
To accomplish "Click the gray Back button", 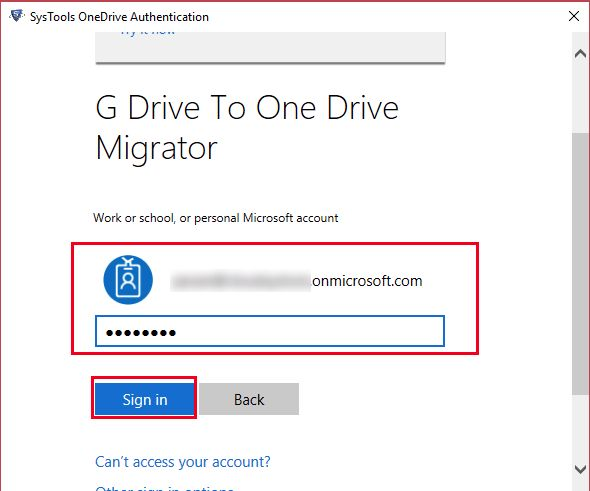I will point(249,399).
